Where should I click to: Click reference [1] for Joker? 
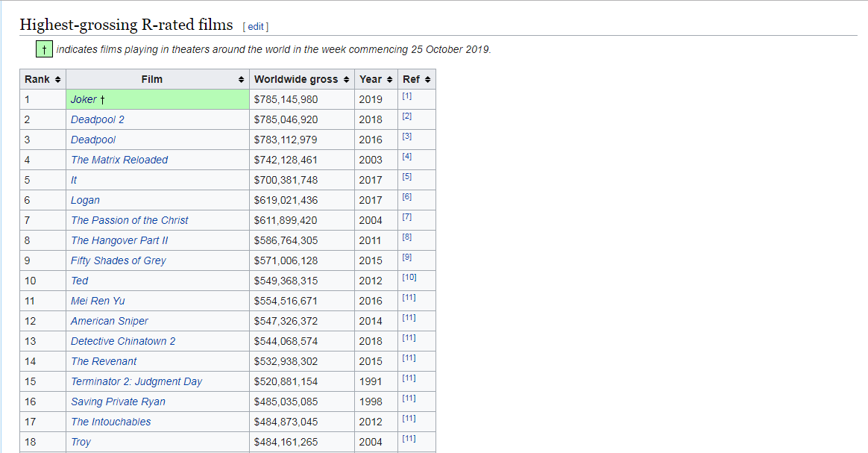pyautogui.click(x=406, y=96)
